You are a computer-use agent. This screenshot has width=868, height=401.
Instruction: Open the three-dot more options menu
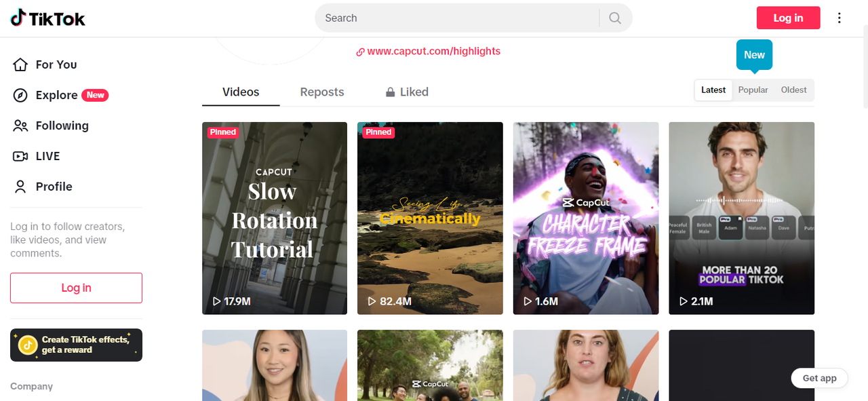pos(840,18)
